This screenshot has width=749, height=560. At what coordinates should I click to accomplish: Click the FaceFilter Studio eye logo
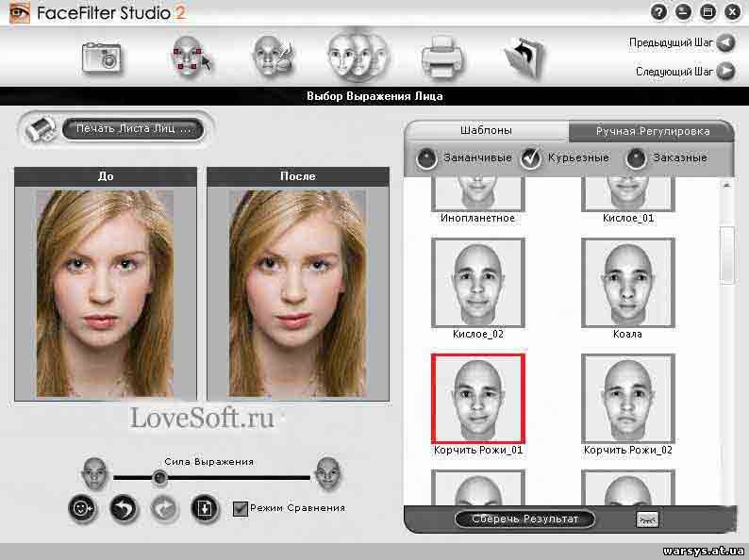point(20,12)
